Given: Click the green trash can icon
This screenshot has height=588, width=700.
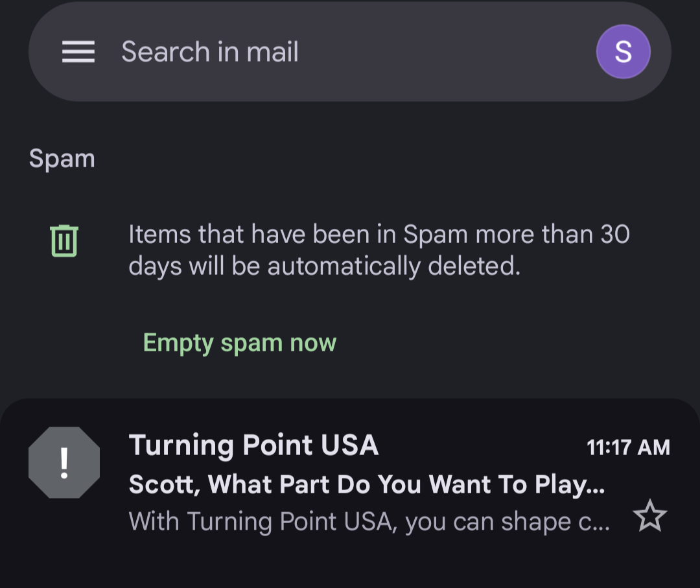Looking at the screenshot, I should click(x=64, y=241).
